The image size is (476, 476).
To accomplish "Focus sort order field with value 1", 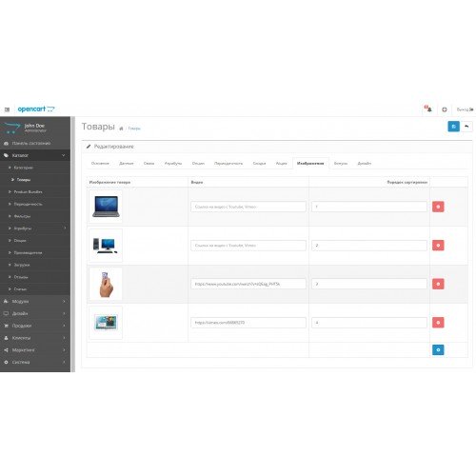I will coord(369,207).
